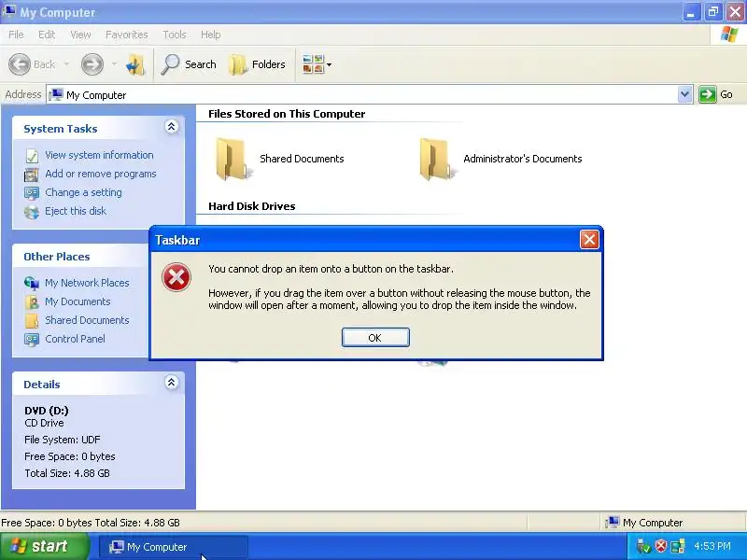The width and height of the screenshot is (747, 560).
Task: Click the Windows flag logo icon
Action: point(729,35)
